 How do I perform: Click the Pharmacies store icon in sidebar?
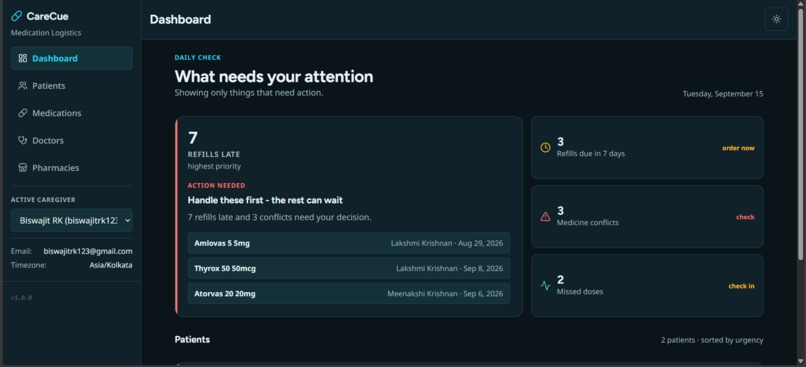pyautogui.click(x=23, y=168)
